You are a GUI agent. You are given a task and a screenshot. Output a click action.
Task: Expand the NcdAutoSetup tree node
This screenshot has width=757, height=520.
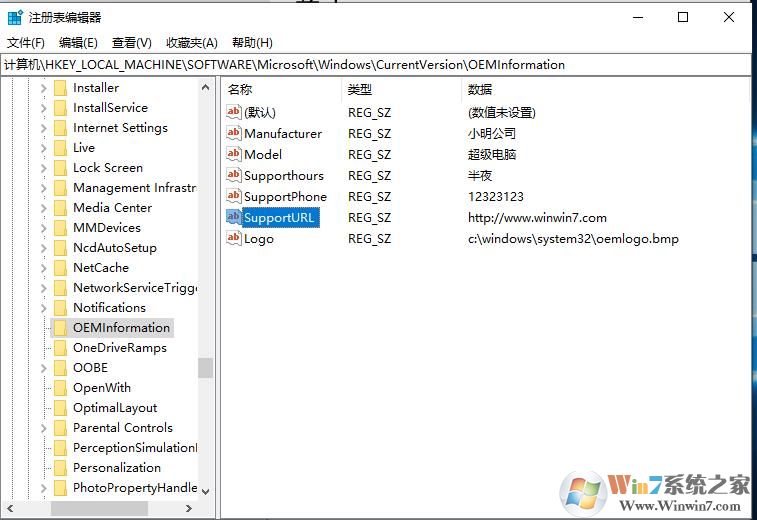click(x=43, y=248)
